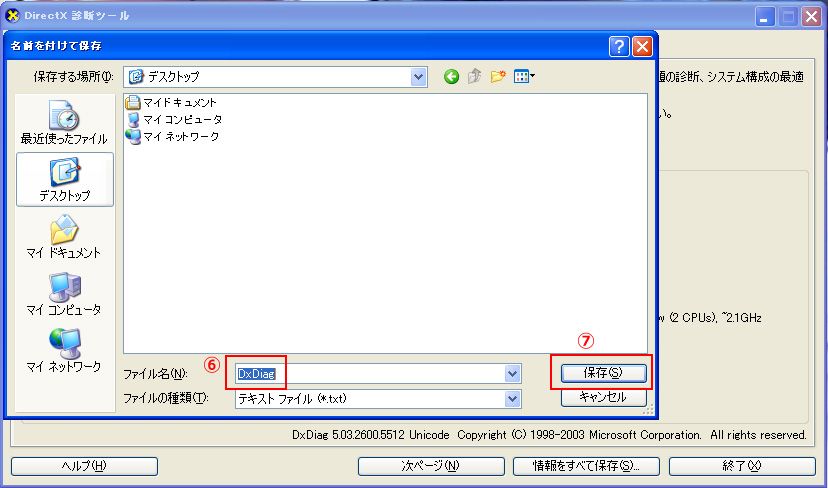Expand the 保存する場所 location dropdown
Image resolution: width=828 pixels, height=488 pixels.
[x=418, y=77]
